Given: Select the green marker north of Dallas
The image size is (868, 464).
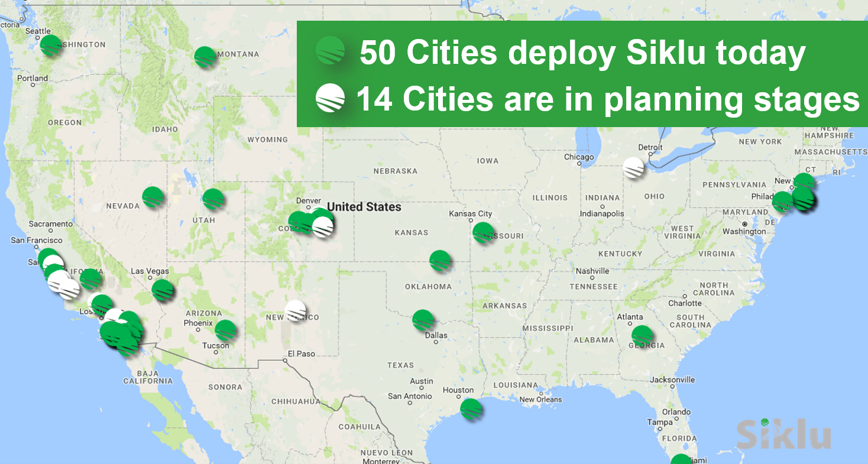Looking at the screenshot, I should (x=423, y=320).
